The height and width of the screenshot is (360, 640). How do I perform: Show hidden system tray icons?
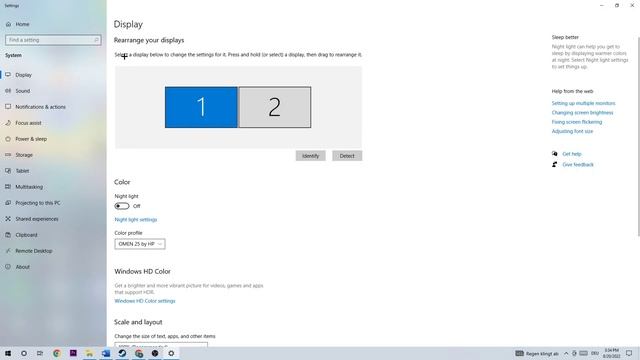click(x=566, y=353)
